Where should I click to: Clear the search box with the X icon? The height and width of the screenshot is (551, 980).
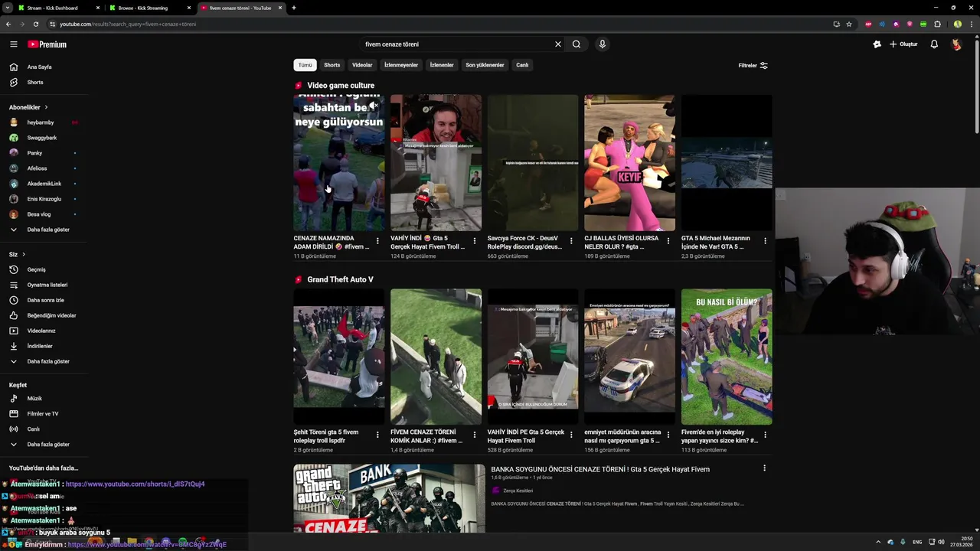[558, 44]
